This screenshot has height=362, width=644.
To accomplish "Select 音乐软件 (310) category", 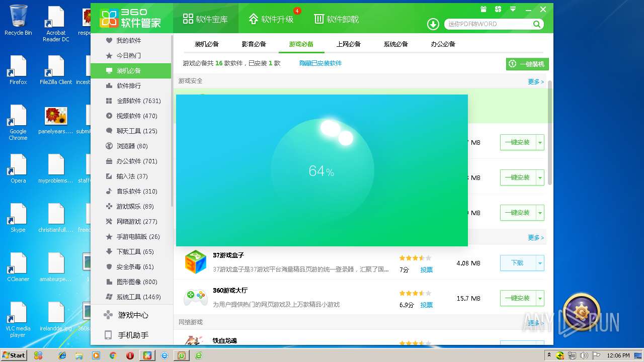I will (x=131, y=192).
